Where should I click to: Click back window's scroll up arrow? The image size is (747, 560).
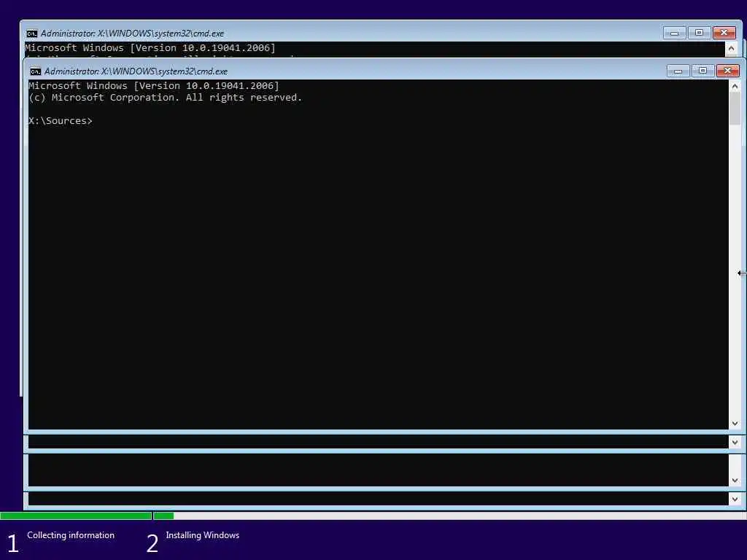pos(731,48)
